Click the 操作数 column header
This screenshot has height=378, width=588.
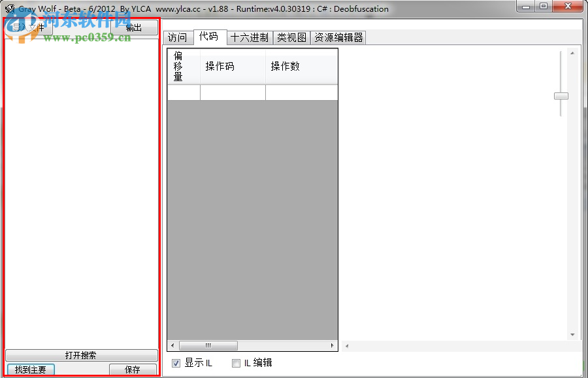pos(301,66)
